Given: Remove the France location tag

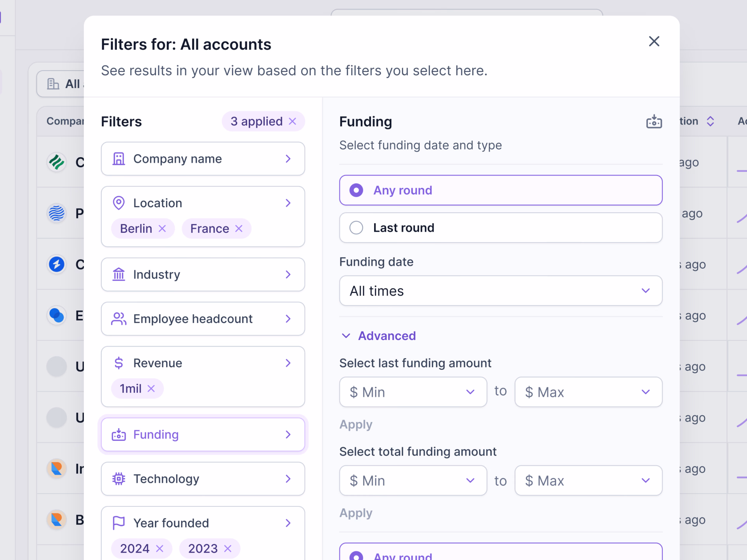Looking at the screenshot, I should 239,229.
